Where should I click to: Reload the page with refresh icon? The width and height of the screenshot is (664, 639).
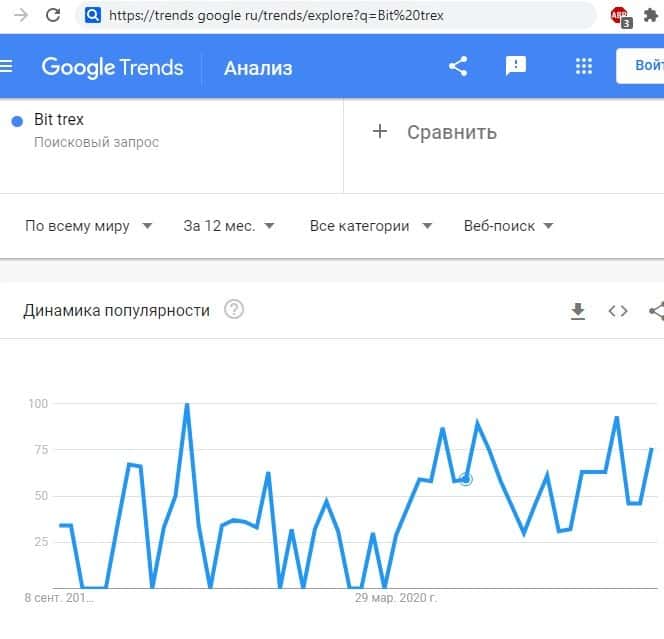(53, 15)
